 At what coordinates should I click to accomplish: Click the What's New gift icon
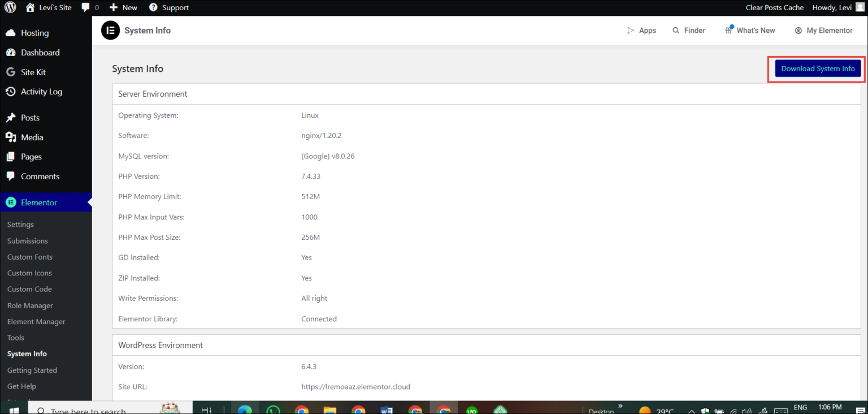tap(729, 29)
